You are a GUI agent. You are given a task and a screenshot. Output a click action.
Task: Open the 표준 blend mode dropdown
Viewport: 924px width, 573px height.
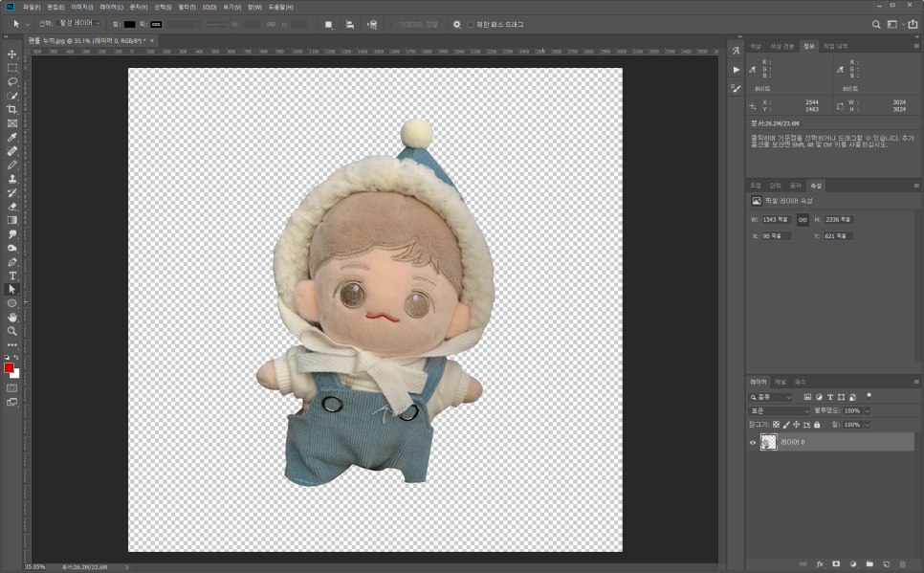(x=779, y=410)
